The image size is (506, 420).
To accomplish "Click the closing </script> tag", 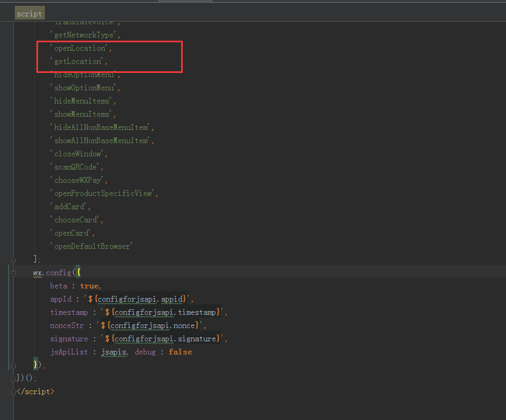I will [x=35, y=391].
